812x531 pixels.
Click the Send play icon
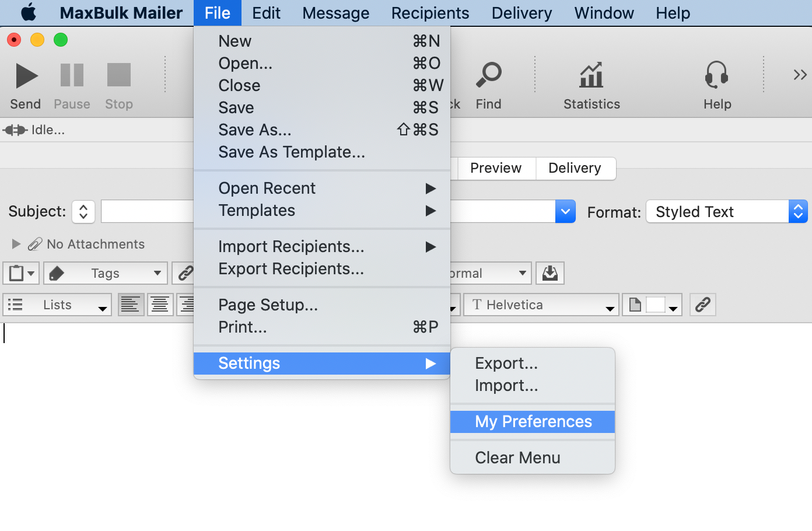pos(26,75)
